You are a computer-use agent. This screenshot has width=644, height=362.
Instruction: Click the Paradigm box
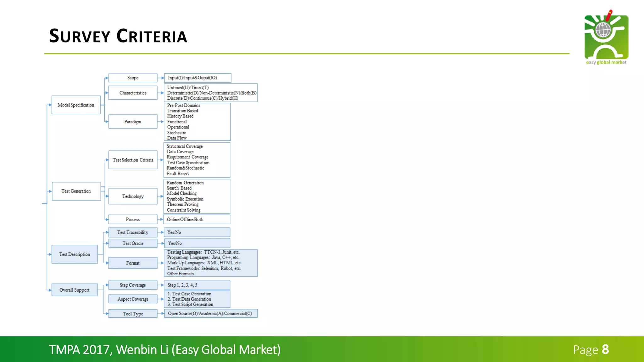pos(133,122)
